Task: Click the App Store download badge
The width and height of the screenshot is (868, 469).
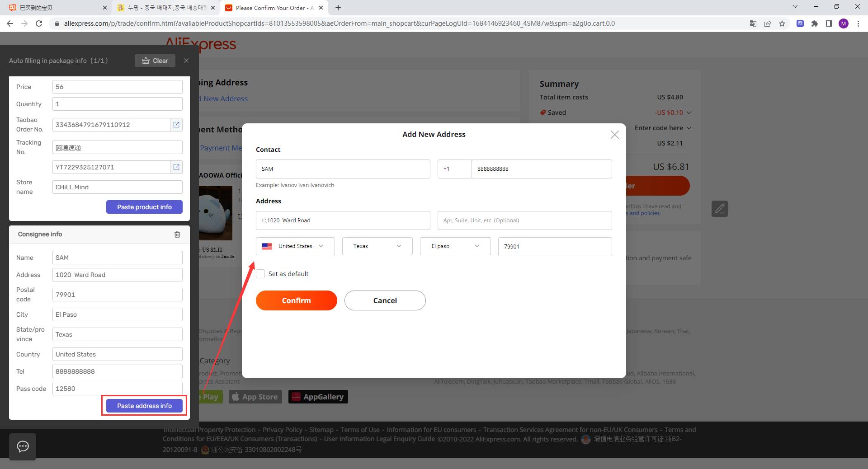Action: tap(255, 397)
